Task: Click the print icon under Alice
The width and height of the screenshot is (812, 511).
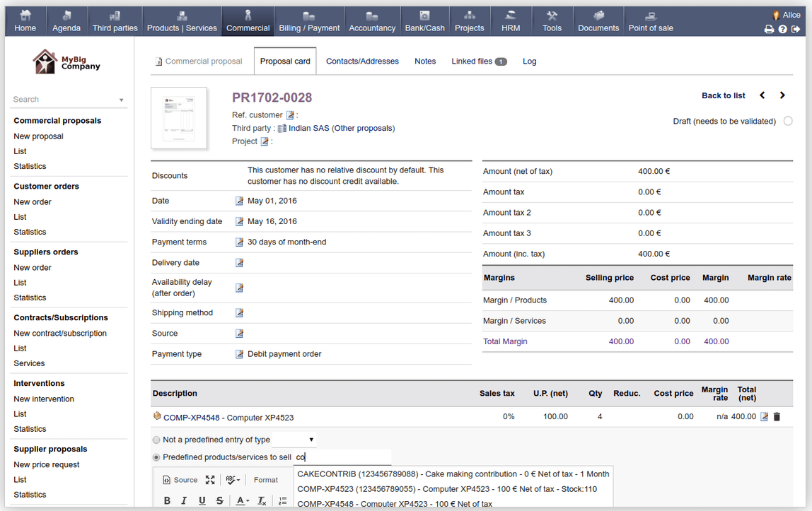Action: click(769, 30)
